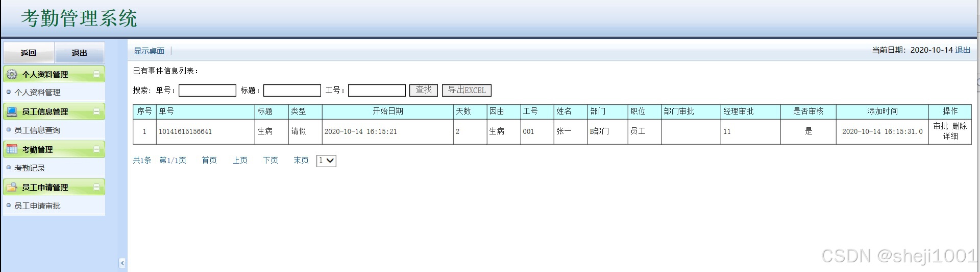980x272 pixels.
Task: Click 考勤管理 section header
Action: (x=54, y=149)
